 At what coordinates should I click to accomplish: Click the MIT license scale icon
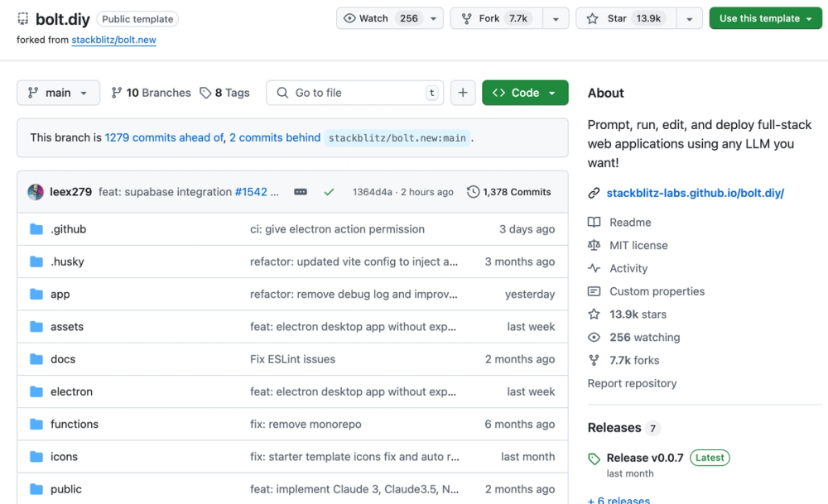pyautogui.click(x=594, y=246)
